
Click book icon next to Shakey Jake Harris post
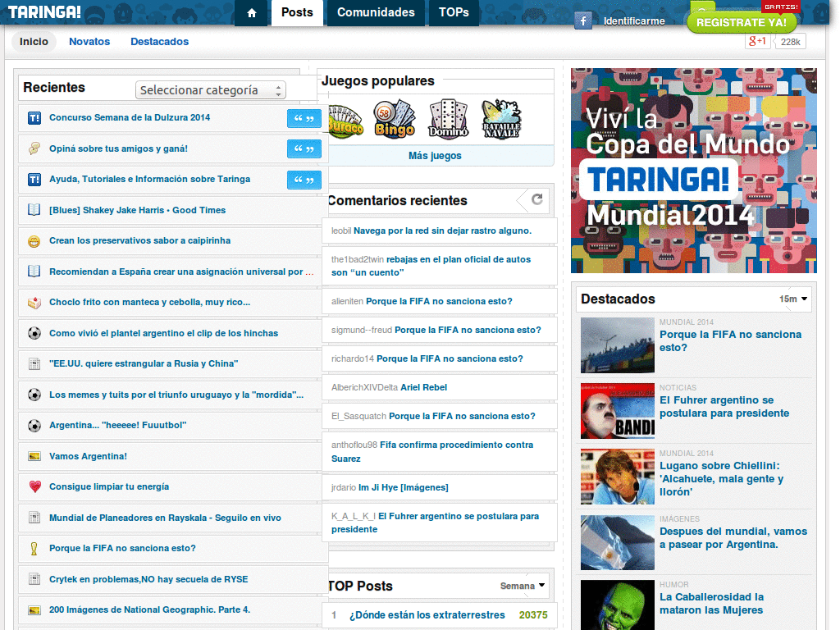point(34,210)
